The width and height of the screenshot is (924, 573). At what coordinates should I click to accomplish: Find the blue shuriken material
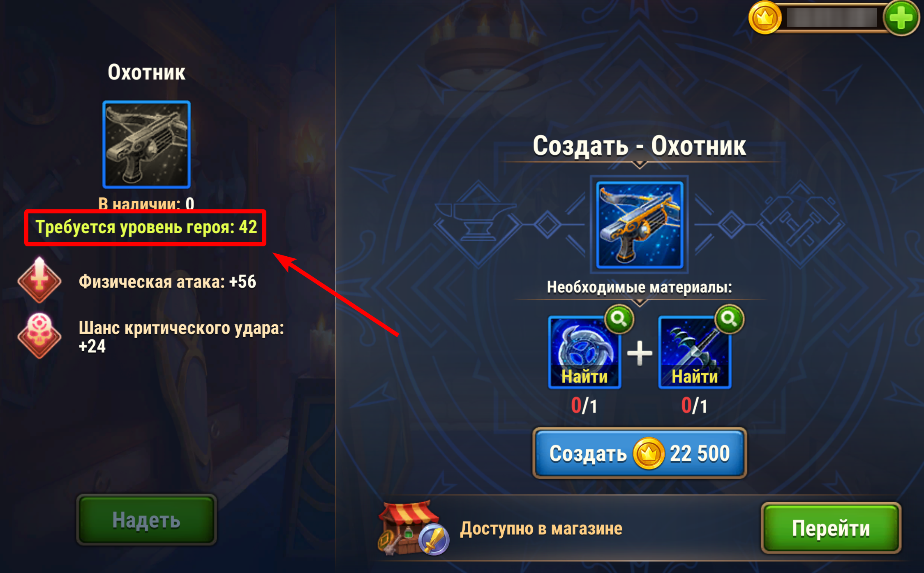(x=584, y=352)
